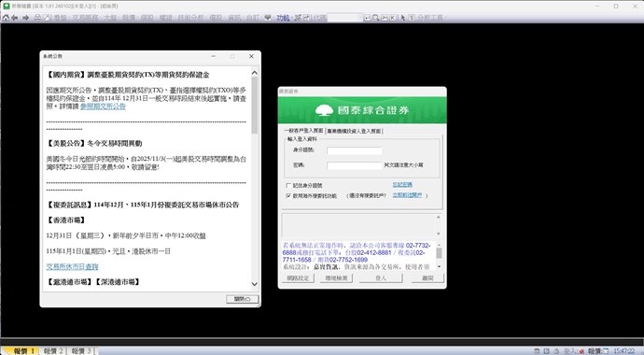The image size is (644, 355).
Task: Switch to the 報價 3 tab at the bottom
Action: pos(81,351)
